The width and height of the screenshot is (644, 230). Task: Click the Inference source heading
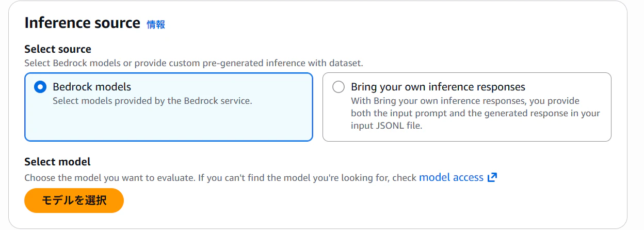[x=83, y=23]
